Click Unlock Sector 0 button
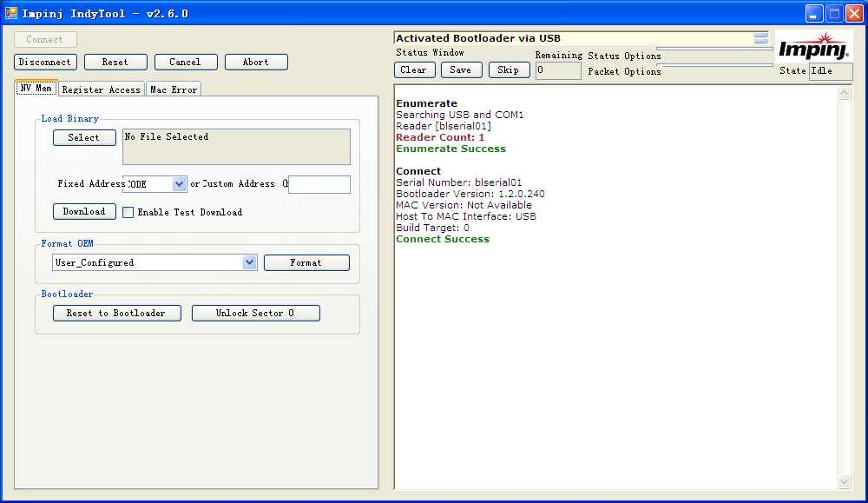 [255, 313]
